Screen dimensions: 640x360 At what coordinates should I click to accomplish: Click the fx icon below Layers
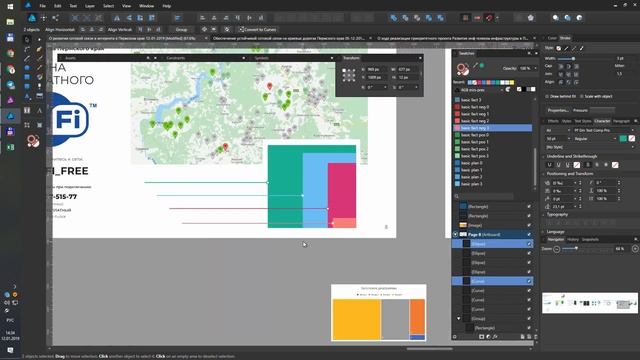pyautogui.click(x=495, y=337)
